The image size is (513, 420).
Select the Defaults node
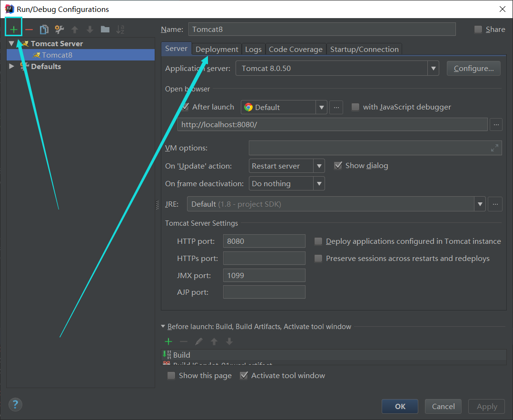click(x=46, y=67)
